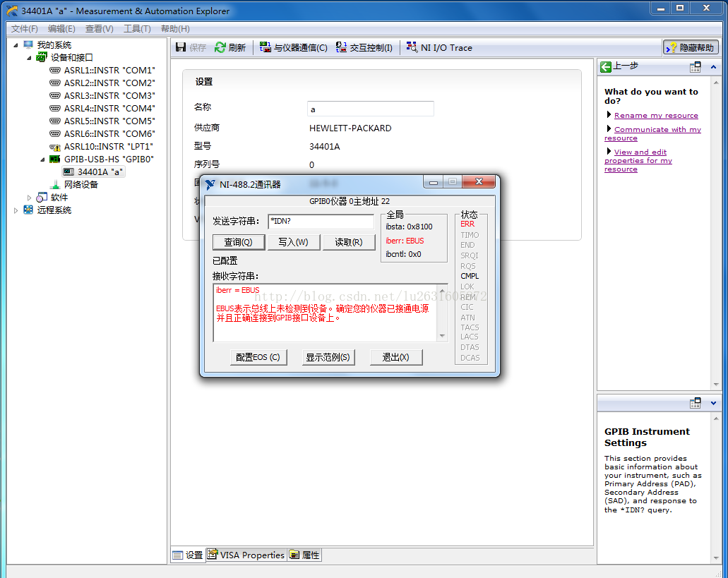Click the 隐藏帮助 (Hide Help) button
Viewport: 728px width, 578px height.
(691, 47)
